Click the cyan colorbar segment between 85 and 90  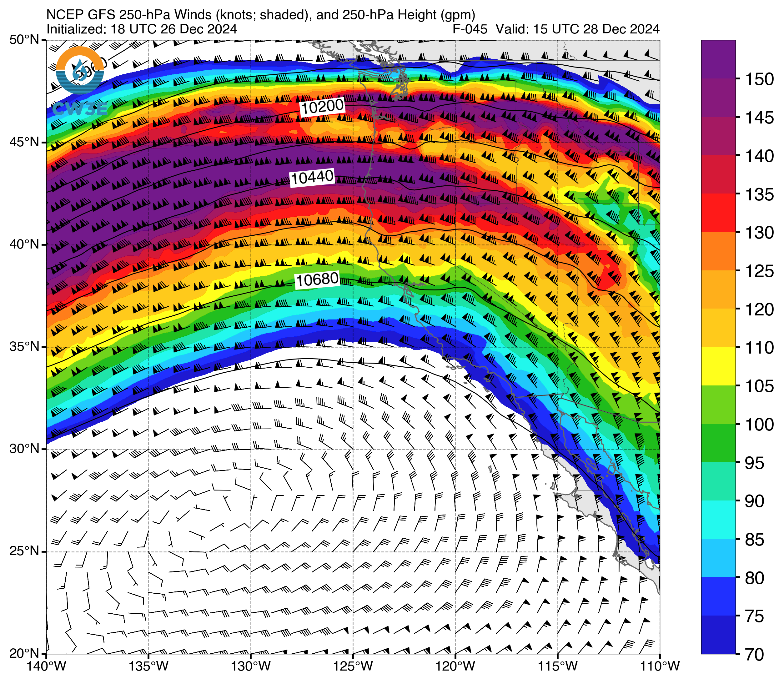tap(718, 520)
